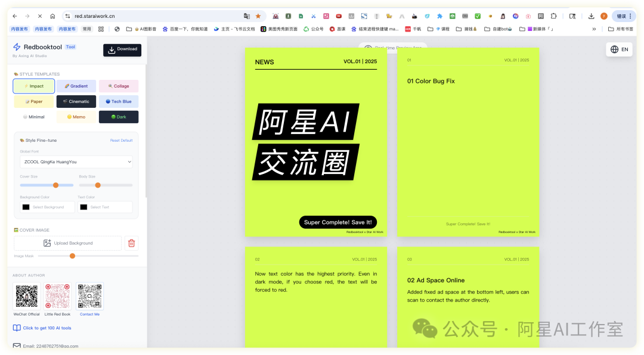The image size is (644, 355).
Task: Translate this page icon in address bar
Action: point(247,16)
